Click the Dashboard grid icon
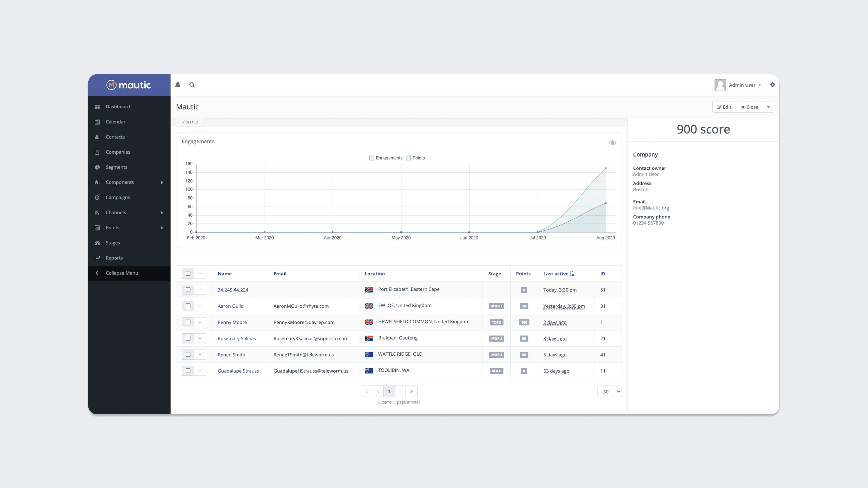The height and width of the screenshot is (488, 868). point(97,107)
